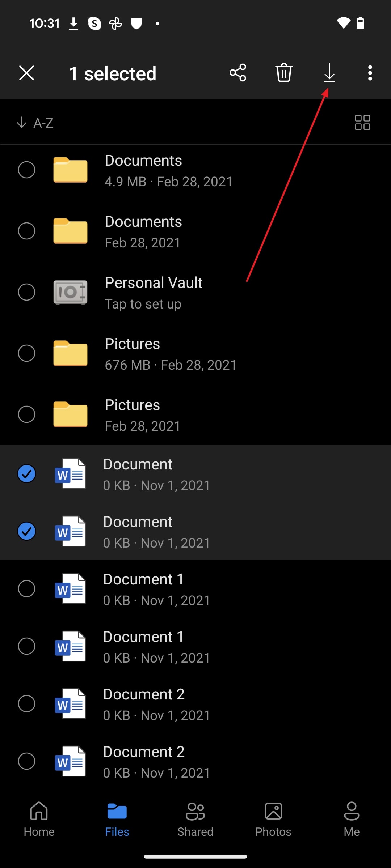Screen dimensions: 391x868
Task: Open the three-dot overflow menu
Action: (370, 73)
